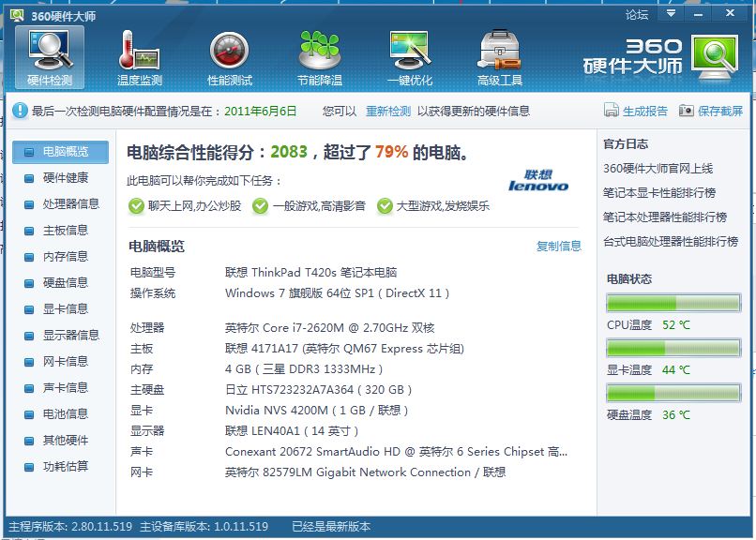Click the icon beside 网卡信息

coord(29,362)
